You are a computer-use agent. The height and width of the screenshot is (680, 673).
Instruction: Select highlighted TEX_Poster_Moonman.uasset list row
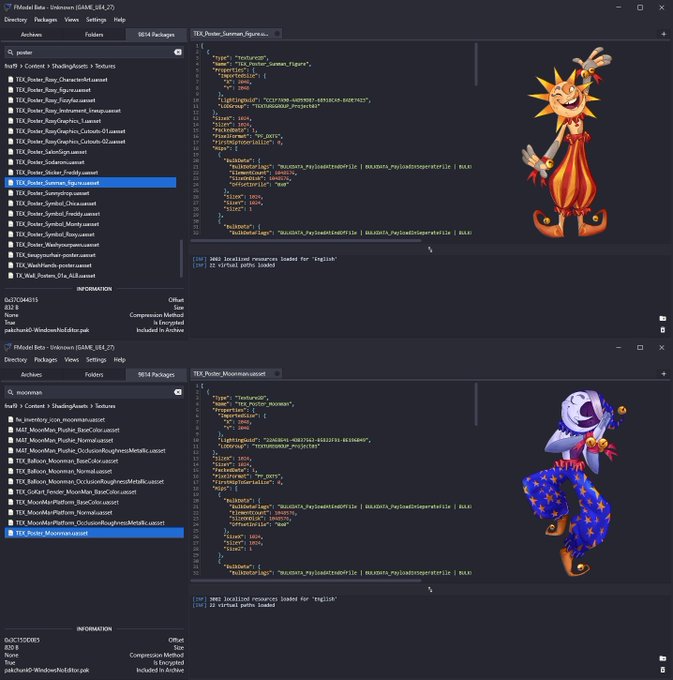[x=94, y=533]
